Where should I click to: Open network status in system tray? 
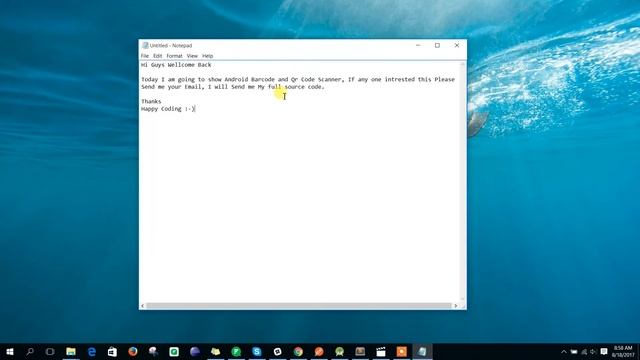[x=584, y=351]
